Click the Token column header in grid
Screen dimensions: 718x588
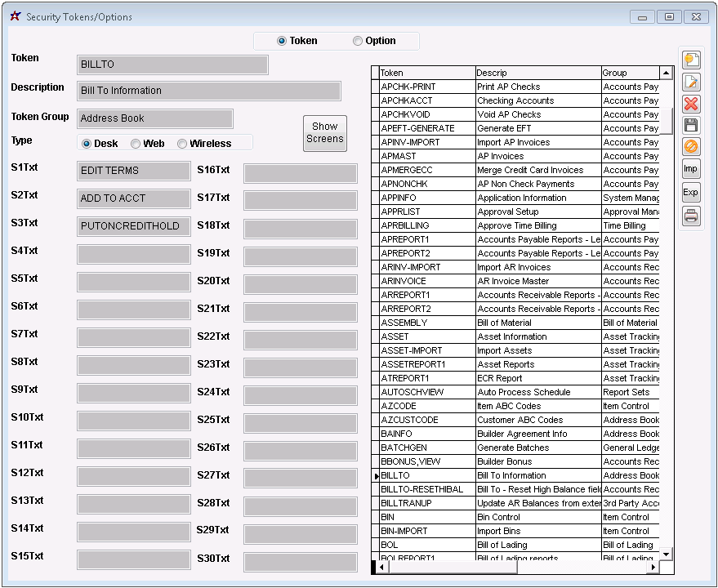coord(426,73)
